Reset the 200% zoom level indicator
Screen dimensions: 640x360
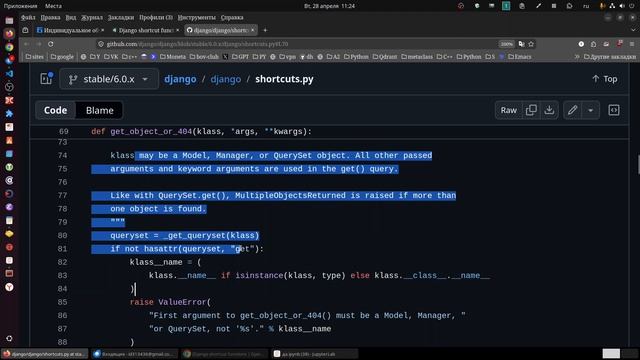(507, 44)
